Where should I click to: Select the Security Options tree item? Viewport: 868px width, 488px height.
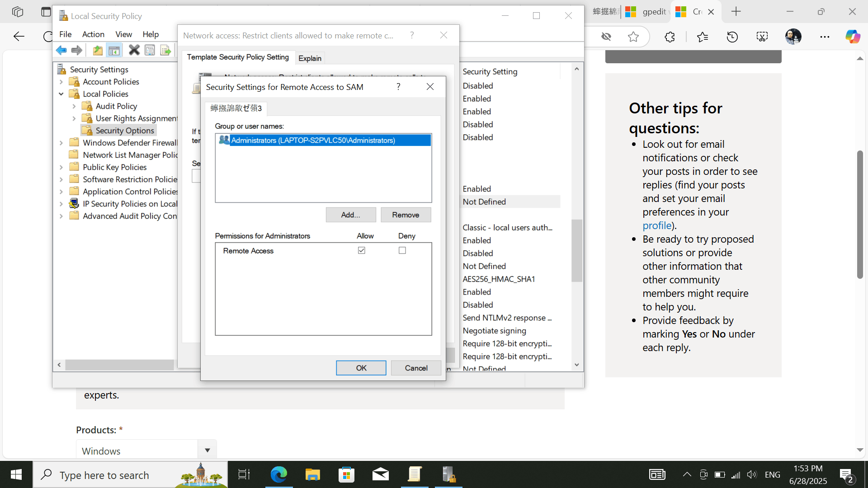119,131
